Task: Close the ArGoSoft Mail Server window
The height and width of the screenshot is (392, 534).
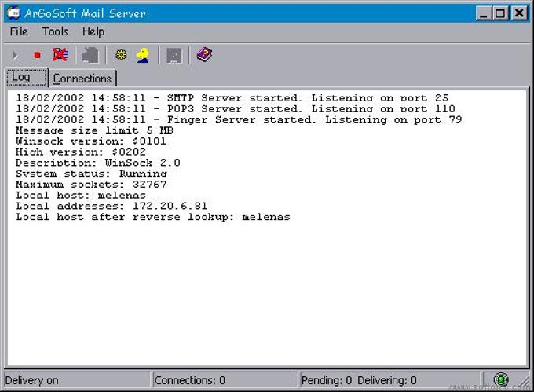Action: [518, 13]
